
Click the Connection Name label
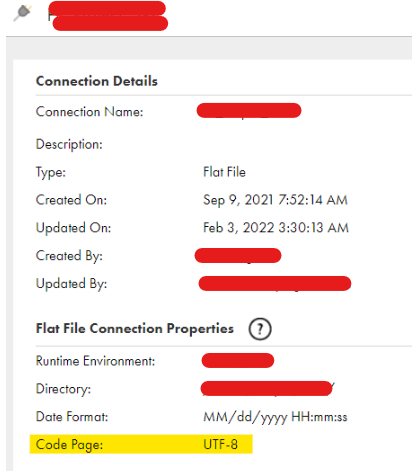(x=89, y=112)
